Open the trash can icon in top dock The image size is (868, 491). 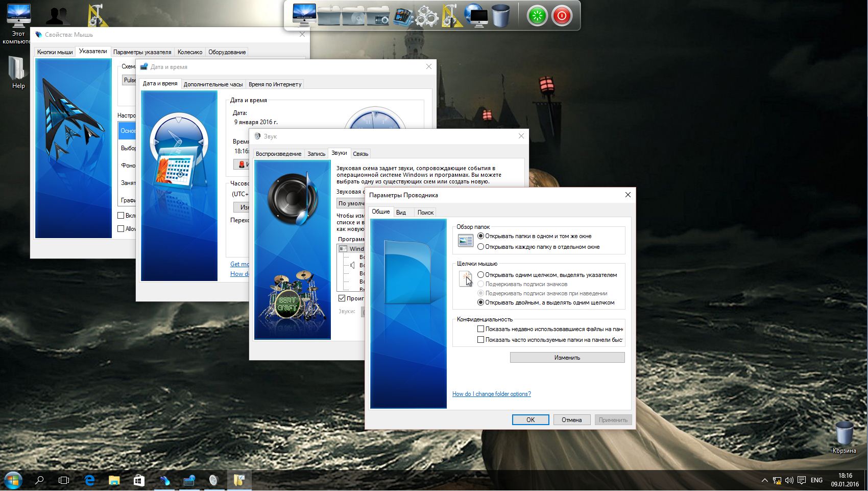click(501, 15)
